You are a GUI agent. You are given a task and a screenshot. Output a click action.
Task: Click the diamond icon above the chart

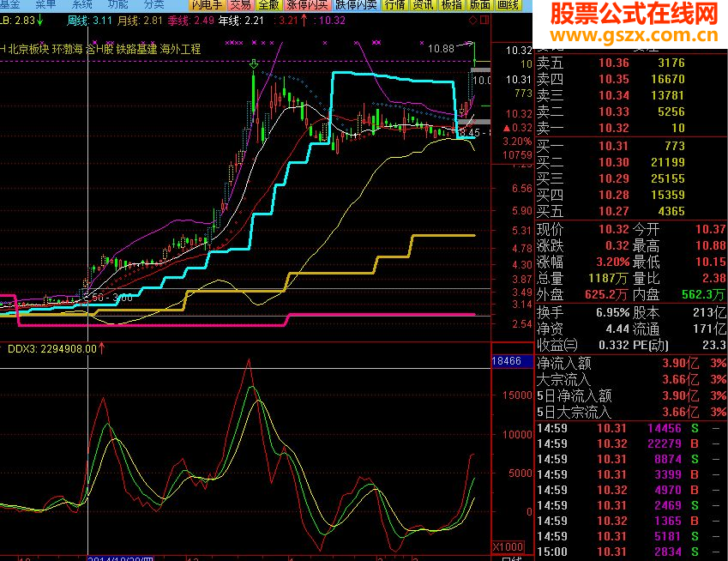tap(472, 20)
